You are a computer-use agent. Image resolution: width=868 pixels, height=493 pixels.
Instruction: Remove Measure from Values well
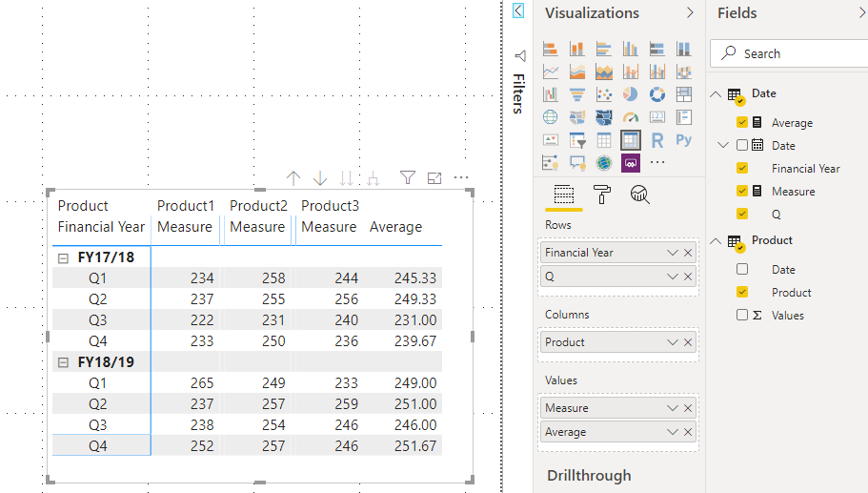click(688, 408)
